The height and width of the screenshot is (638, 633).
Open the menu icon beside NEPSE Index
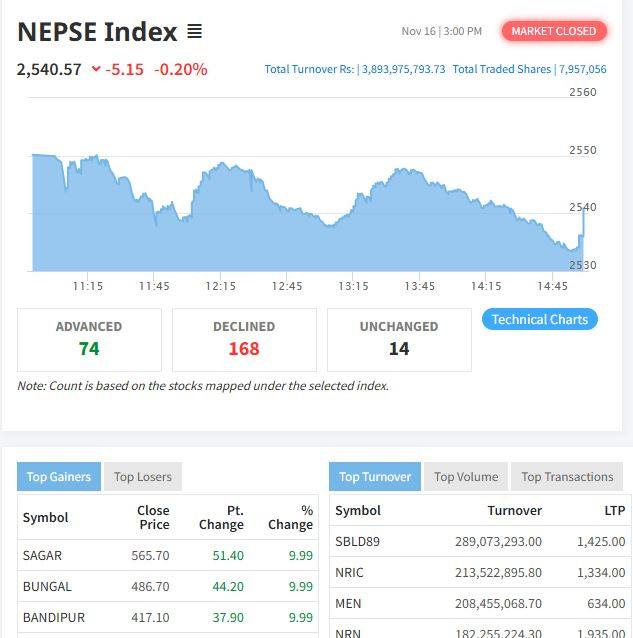(195, 32)
